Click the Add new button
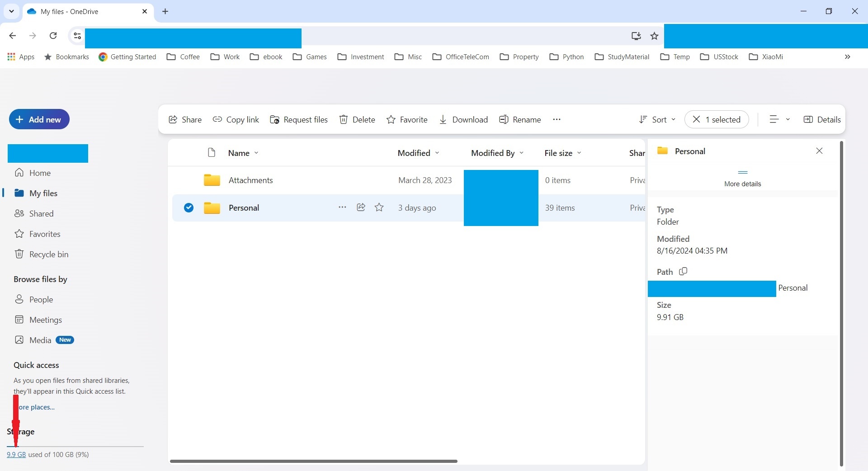Screen dimensions: 868x471 39,119
